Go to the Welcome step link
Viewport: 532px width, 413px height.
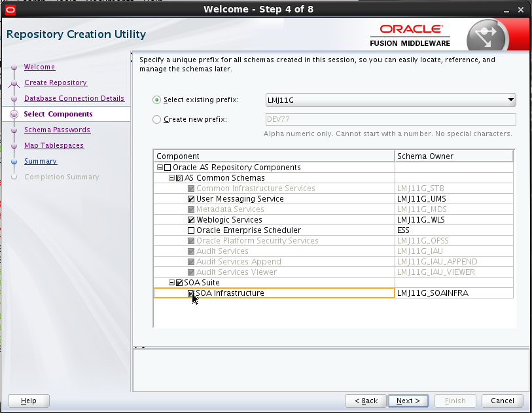tap(39, 67)
